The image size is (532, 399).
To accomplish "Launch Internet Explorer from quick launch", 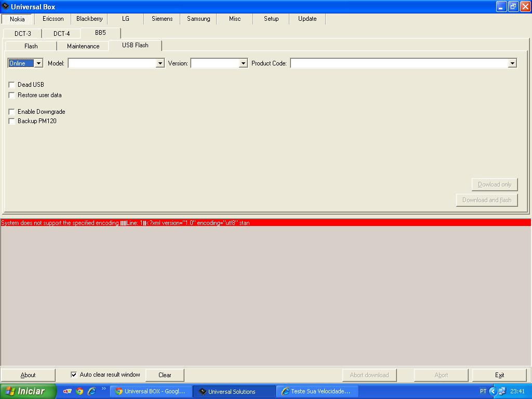I will pos(91,391).
